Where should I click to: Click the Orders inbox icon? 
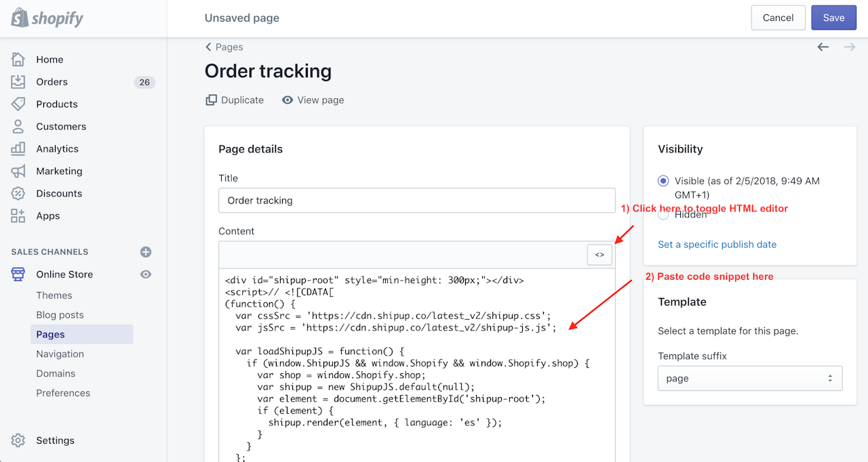tap(18, 82)
